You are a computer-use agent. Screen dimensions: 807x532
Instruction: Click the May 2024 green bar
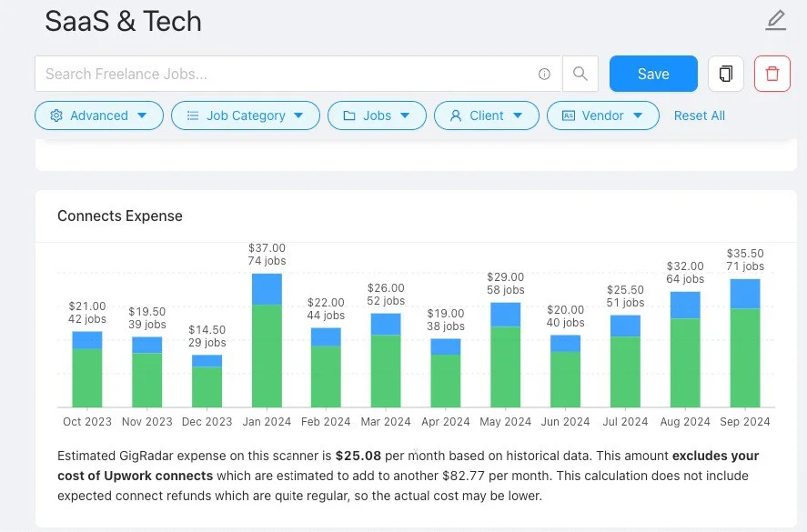505,366
